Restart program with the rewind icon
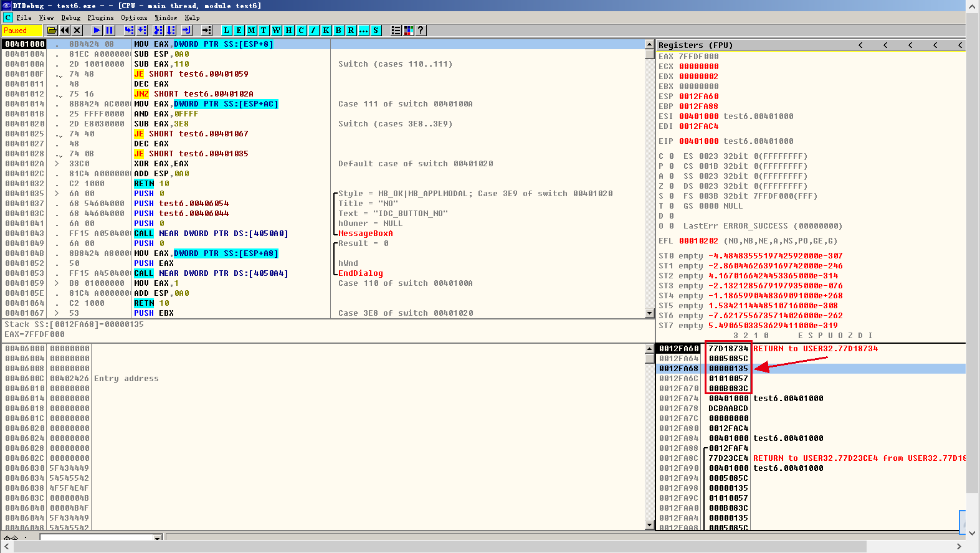This screenshot has height=553, width=980. click(x=65, y=30)
